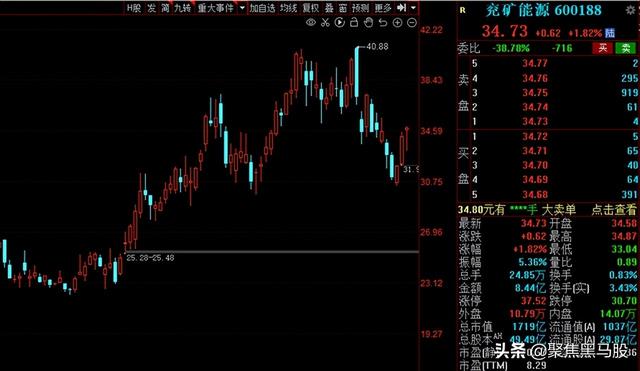Toggle the padlock lock icon
640x371 pixels.
coord(354,23)
